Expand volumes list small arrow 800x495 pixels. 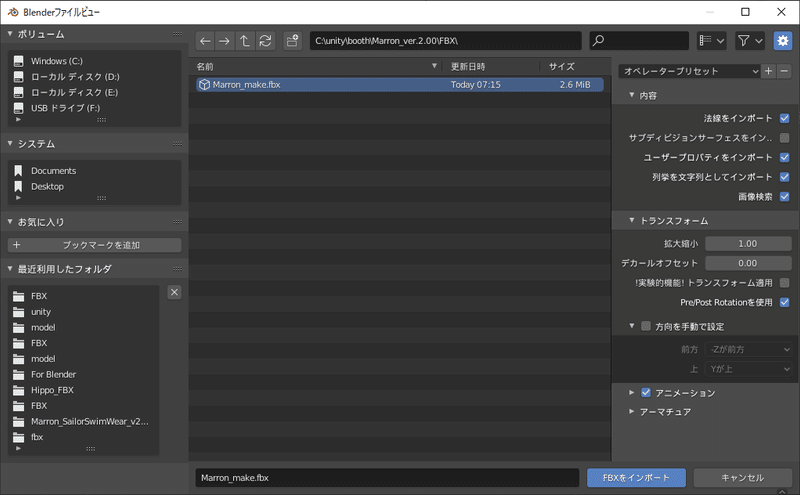[x=18, y=119]
